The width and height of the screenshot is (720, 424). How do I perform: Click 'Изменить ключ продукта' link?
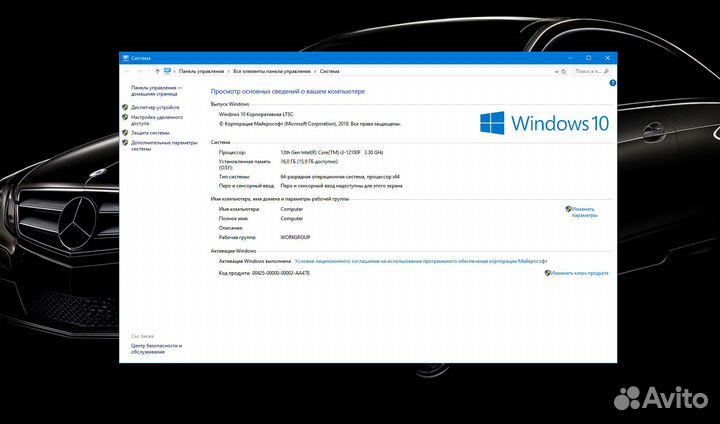[x=579, y=273]
